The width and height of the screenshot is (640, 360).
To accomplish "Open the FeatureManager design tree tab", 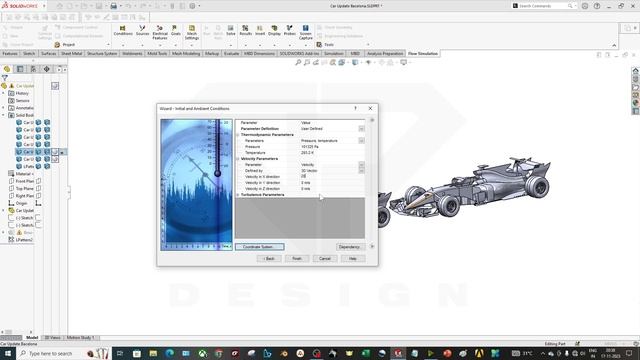I will click(x=7, y=69).
